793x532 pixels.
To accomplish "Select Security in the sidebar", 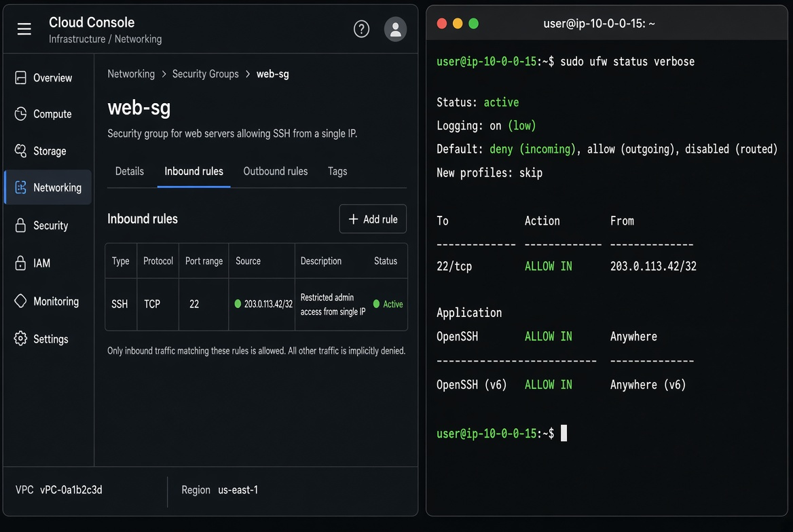I will 48,225.
